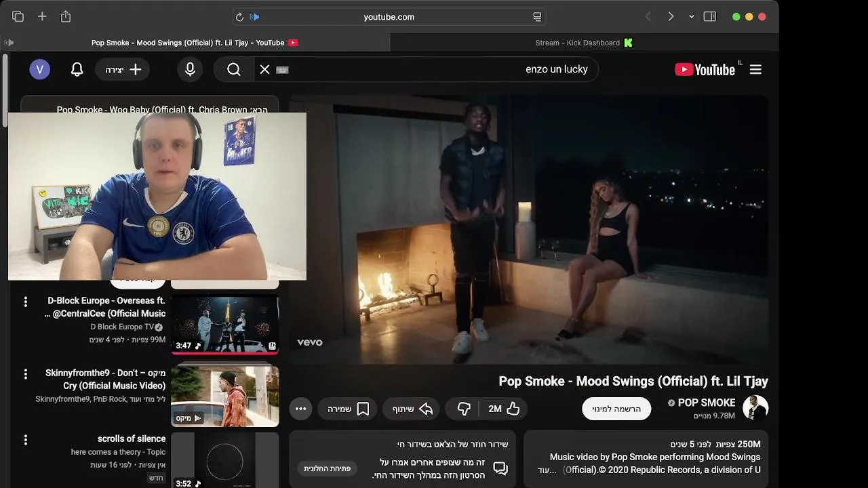Reload the YouTube page
The width and height of the screenshot is (868, 488).
[x=239, y=17]
